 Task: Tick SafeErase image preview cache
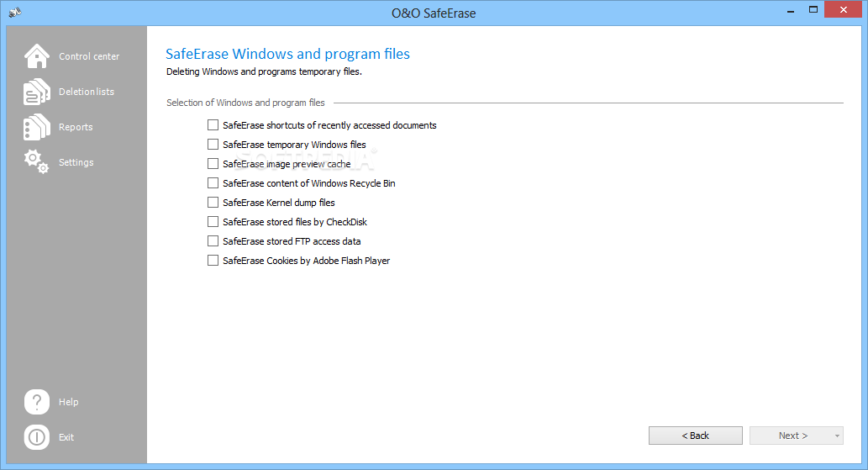pyautogui.click(x=213, y=164)
